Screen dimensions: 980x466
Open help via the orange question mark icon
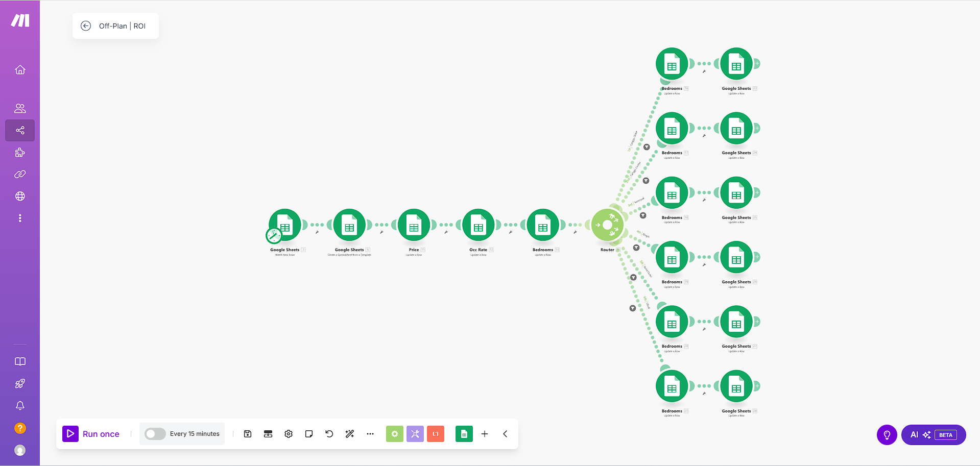pyautogui.click(x=20, y=428)
